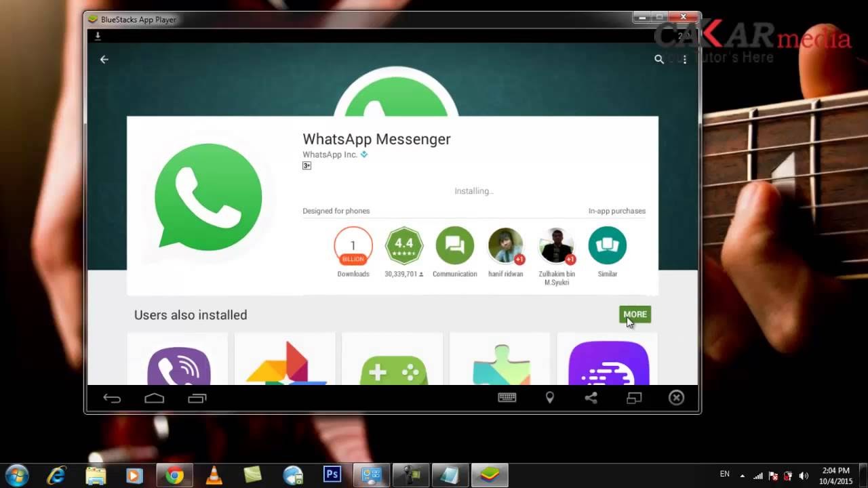Click the top developer badge next to WhatsApp Inc.

point(364,155)
